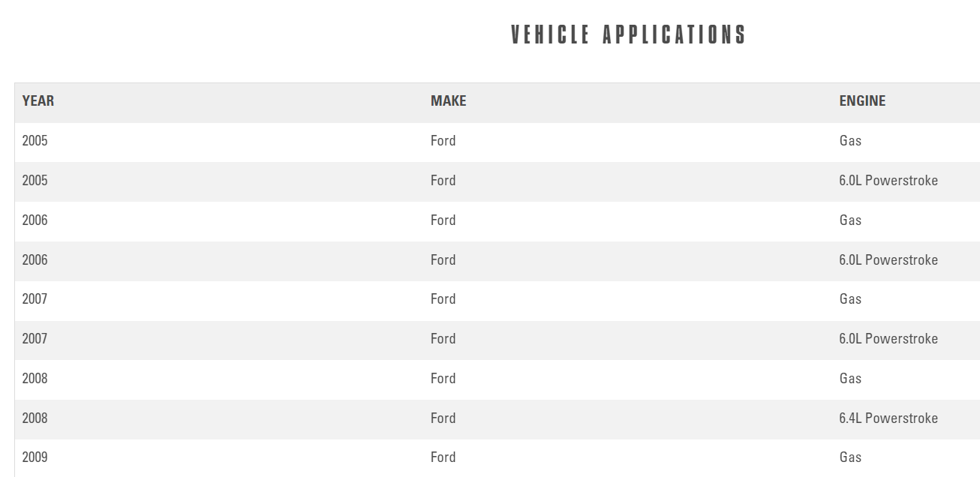The image size is (980, 477).
Task: Select the 2005 year in the Gas row
Action: click(35, 141)
